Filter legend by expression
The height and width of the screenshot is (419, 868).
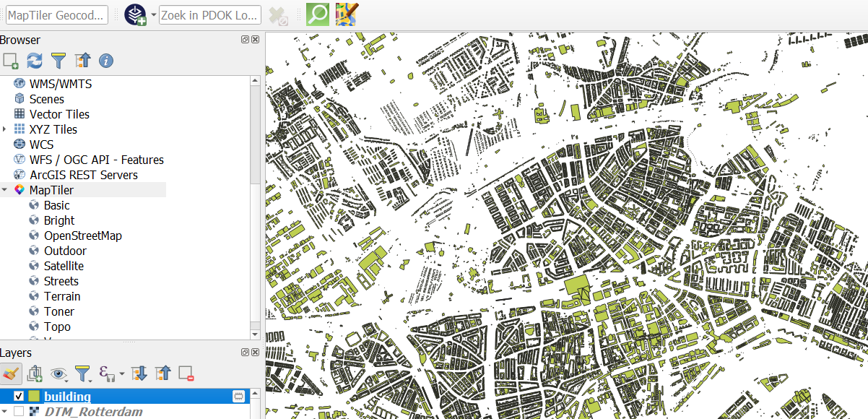pyautogui.click(x=106, y=374)
